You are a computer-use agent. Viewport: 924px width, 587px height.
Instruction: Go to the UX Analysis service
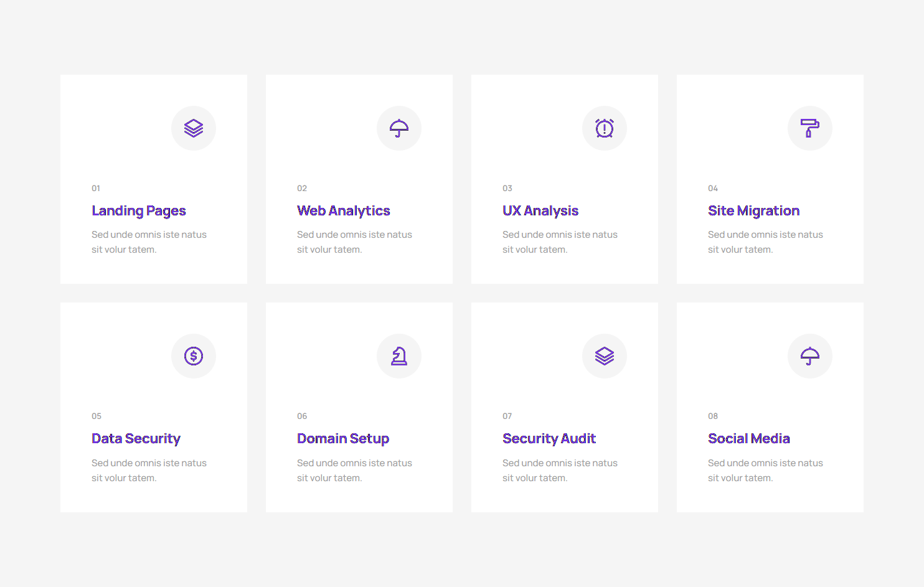[x=540, y=211]
